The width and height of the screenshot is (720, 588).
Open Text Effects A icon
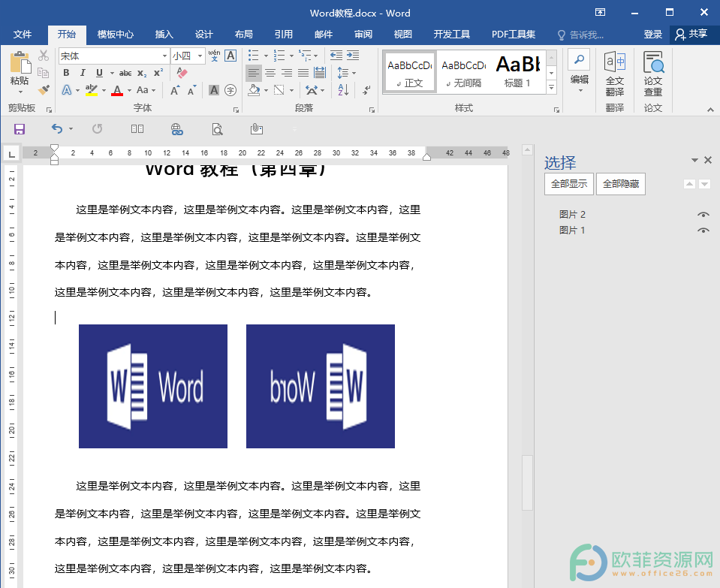tap(67, 90)
